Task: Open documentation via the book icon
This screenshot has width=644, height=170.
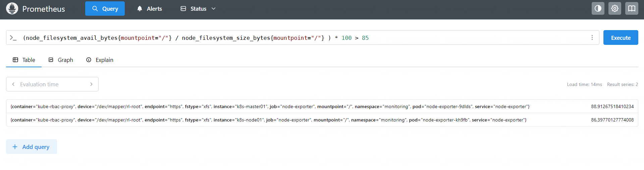Action: tap(631, 9)
